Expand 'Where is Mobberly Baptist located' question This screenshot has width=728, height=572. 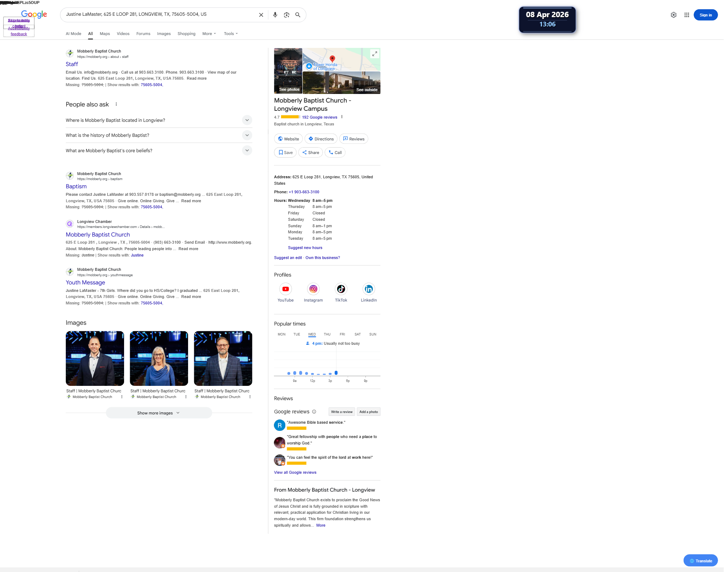click(x=247, y=120)
